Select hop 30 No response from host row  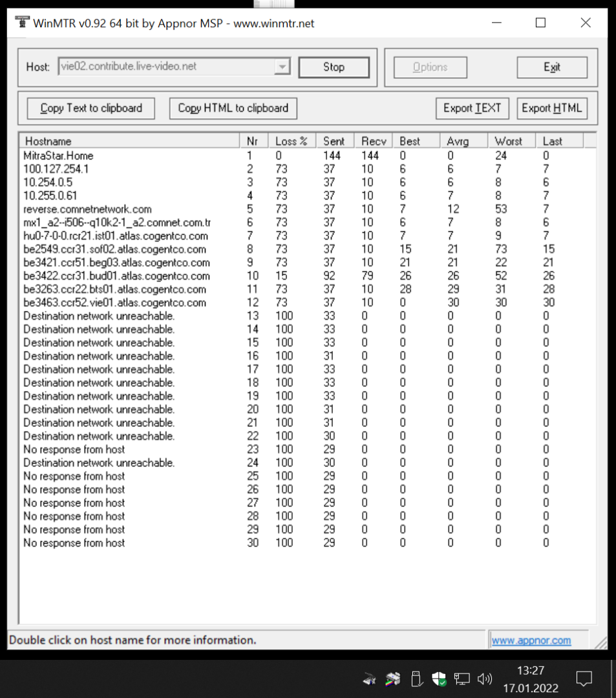pos(307,543)
